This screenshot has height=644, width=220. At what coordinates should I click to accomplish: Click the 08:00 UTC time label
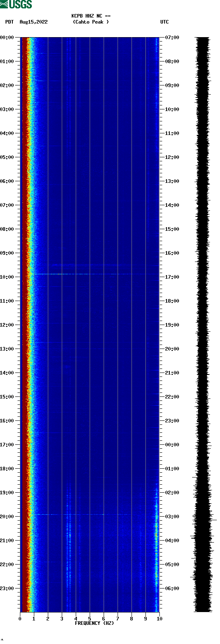tap(172, 61)
